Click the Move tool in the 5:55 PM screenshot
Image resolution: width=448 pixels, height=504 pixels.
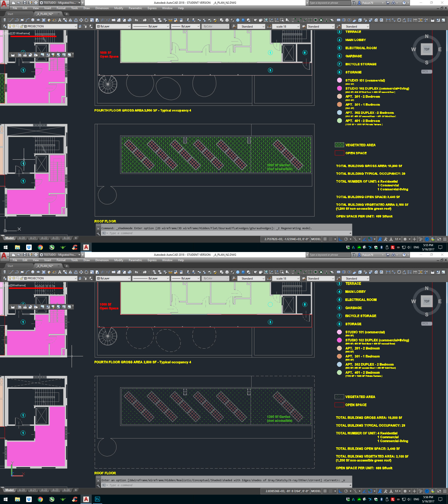tap(81, 20)
